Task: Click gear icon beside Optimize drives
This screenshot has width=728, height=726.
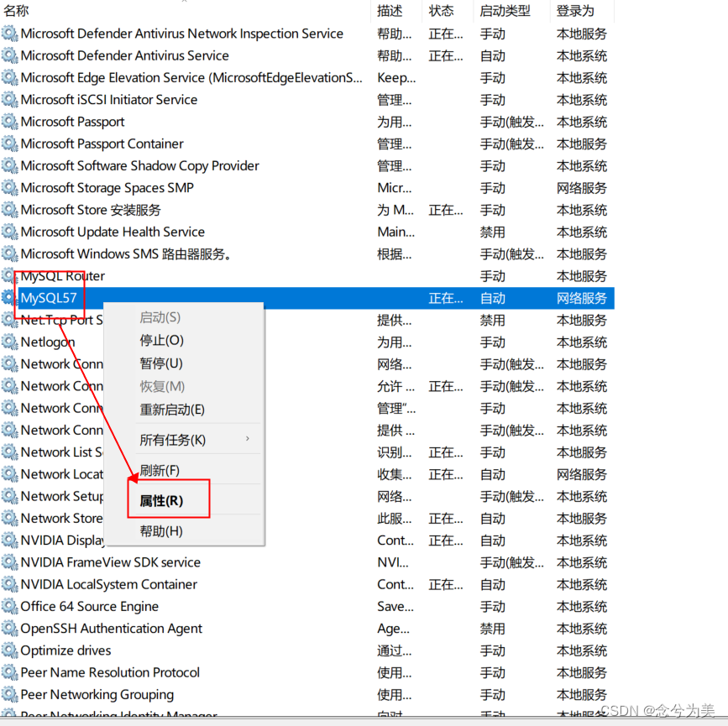Action: pos(9,650)
